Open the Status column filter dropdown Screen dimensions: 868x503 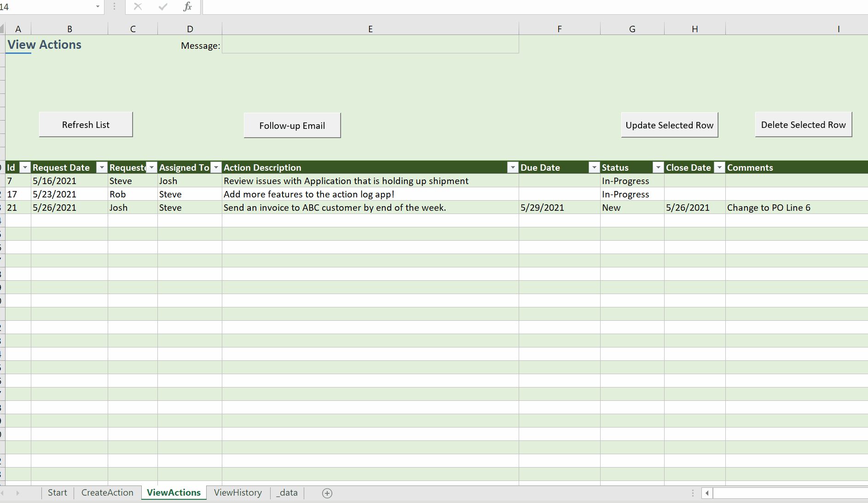pyautogui.click(x=658, y=167)
